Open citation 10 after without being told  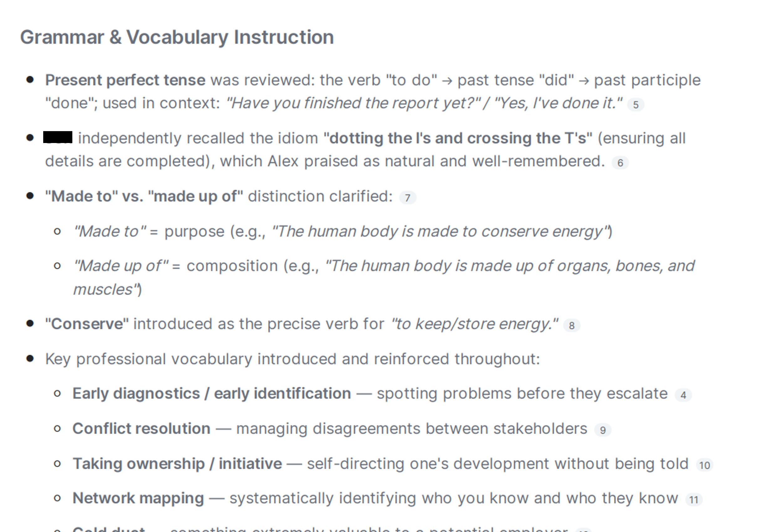(x=704, y=465)
